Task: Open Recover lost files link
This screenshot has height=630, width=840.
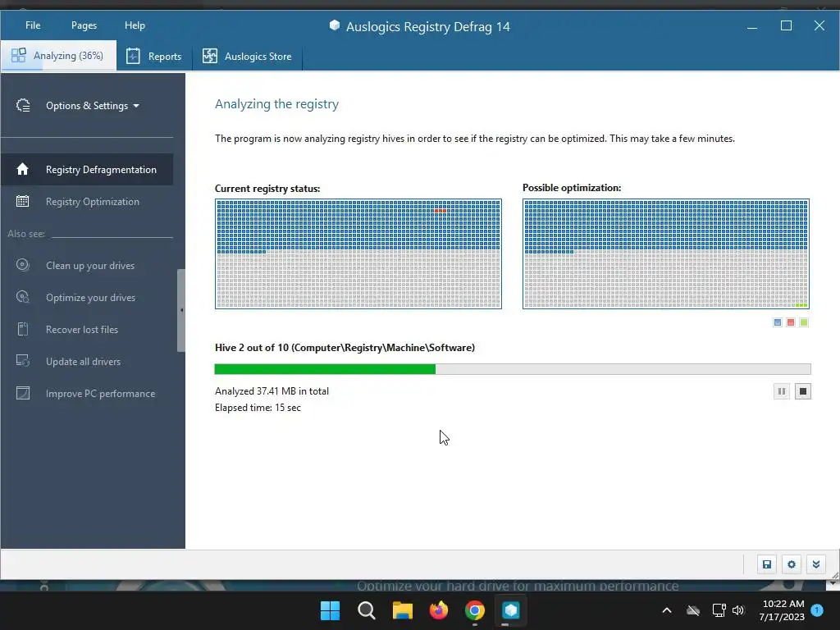Action: click(x=82, y=330)
